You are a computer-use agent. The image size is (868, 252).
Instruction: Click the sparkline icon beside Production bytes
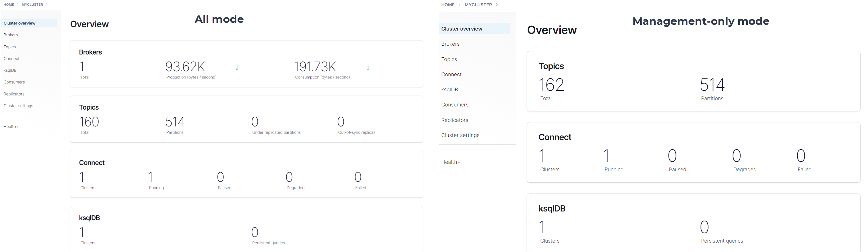(x=237, y=66)
